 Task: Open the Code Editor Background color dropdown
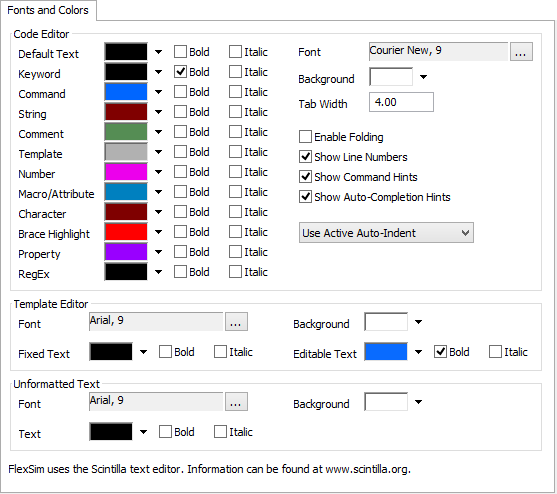[423, 77]
